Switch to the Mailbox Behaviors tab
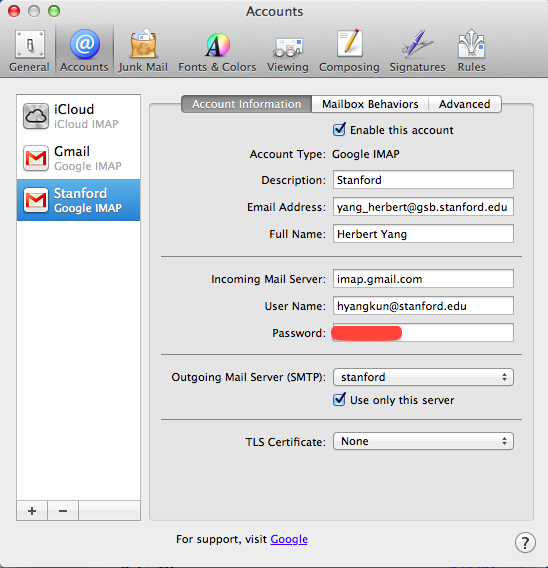 click(x=370, y=104)
